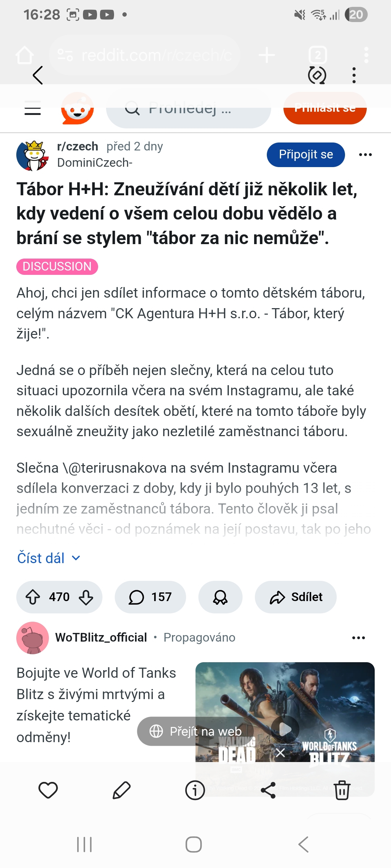Downvote the Tábor H+H post
Screen dimensions: 391x868
tap(86, 597)
